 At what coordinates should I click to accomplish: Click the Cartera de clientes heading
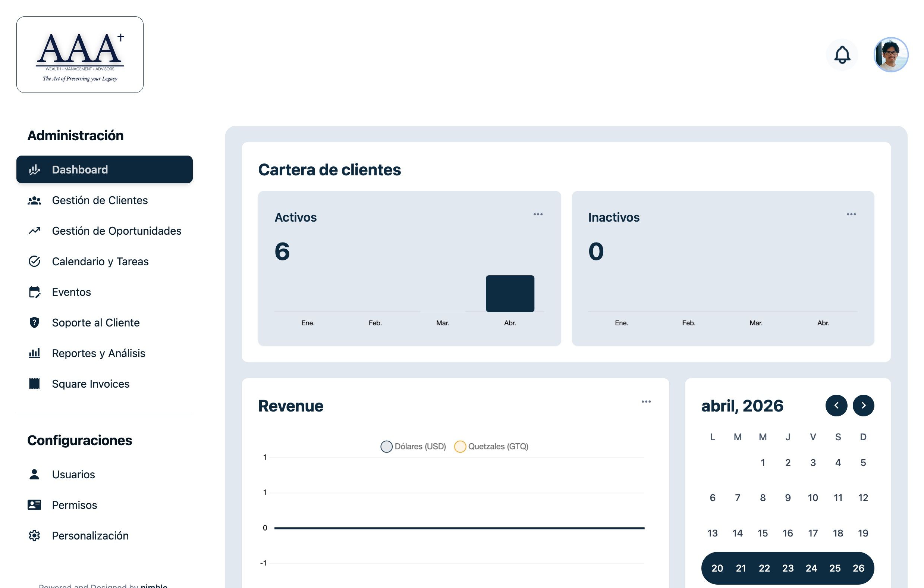tap(329, 170)
